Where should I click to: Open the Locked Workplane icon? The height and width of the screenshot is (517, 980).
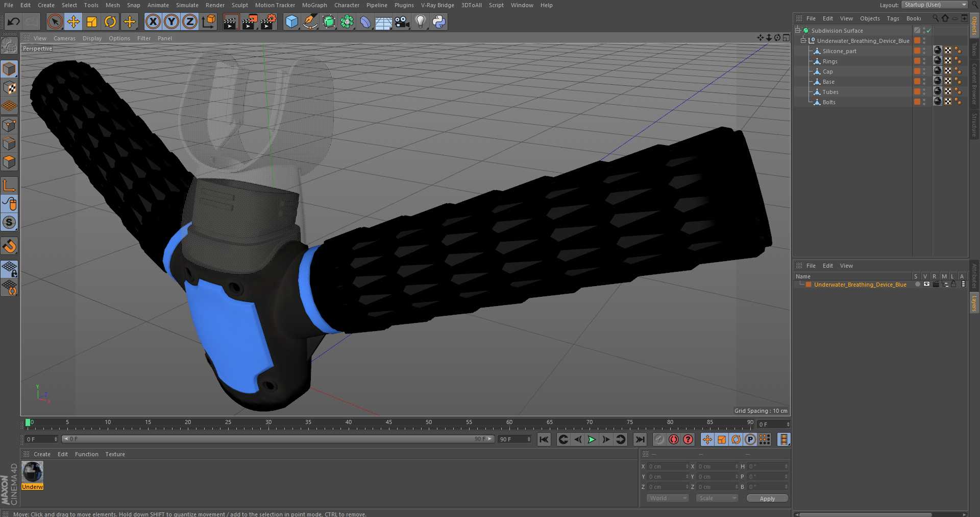(9, 269)
